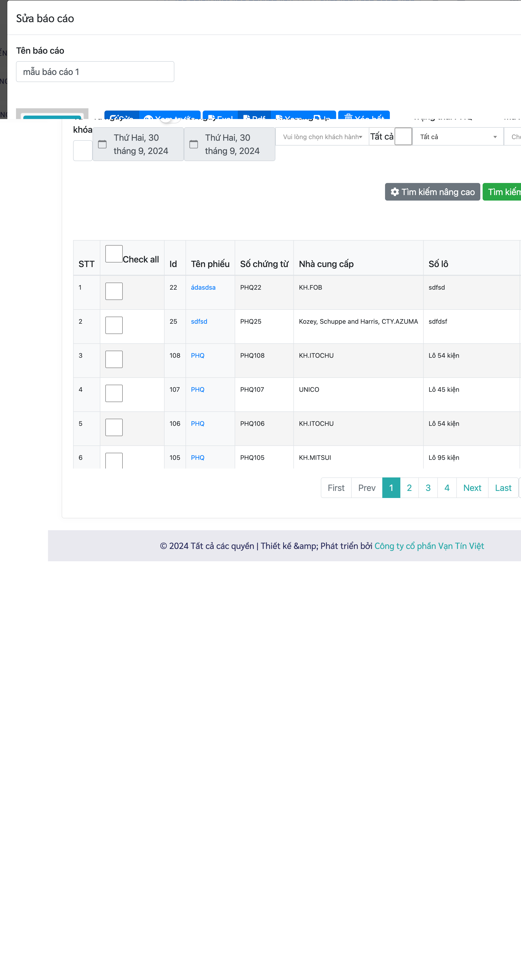Click the Pdf file export icon
Image resolution: width=521 pixels, height=980 pixels.
coord(246,117)
